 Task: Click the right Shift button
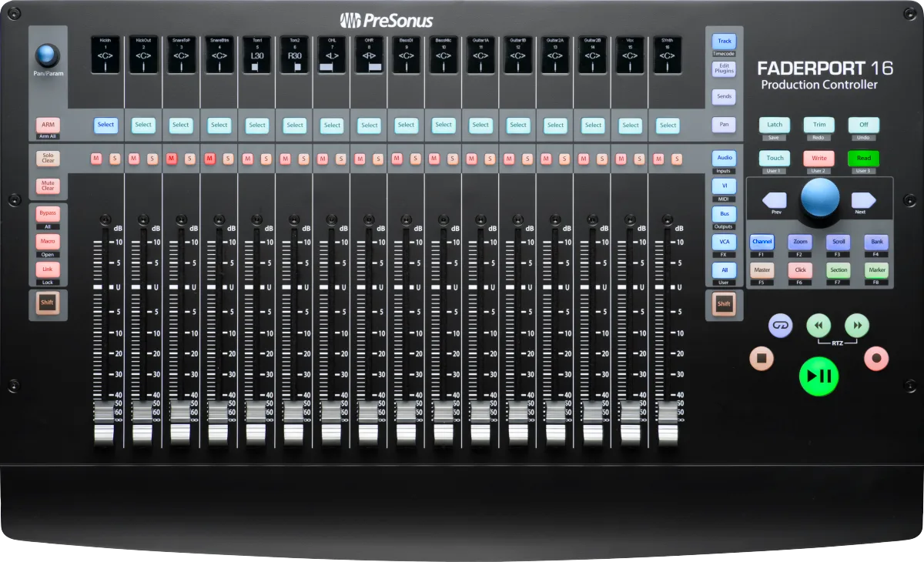click(724, 304)
